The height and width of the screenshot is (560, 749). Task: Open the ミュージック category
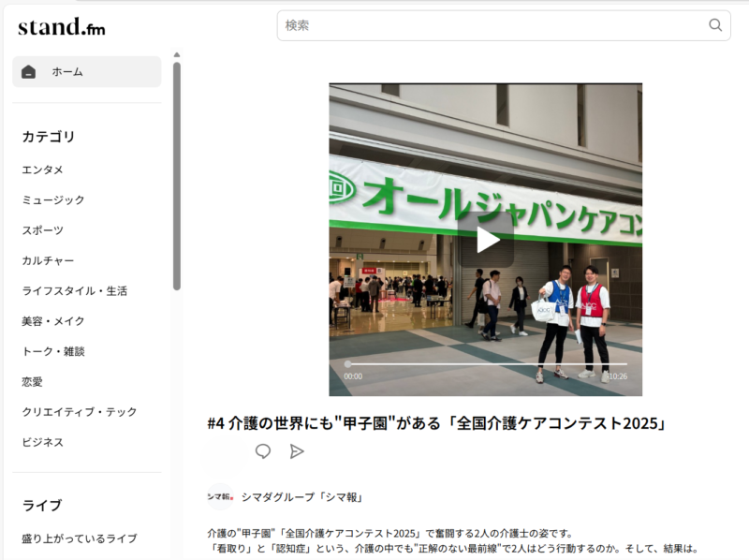[53, 199]
